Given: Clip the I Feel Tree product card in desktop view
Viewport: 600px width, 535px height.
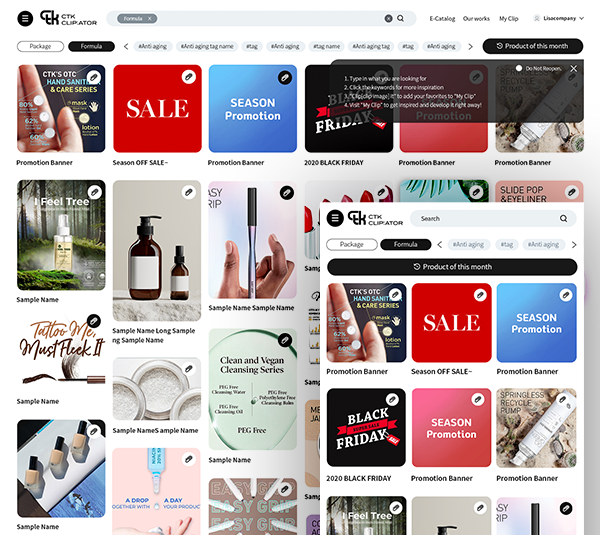Looking at the screenshot, I should pyautogui.click(x=94, y=192).
